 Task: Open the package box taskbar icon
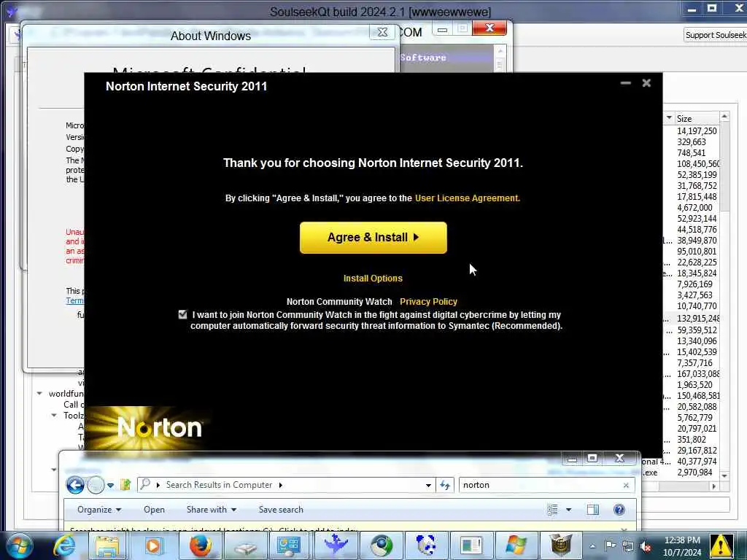click(x=561, y=545)
